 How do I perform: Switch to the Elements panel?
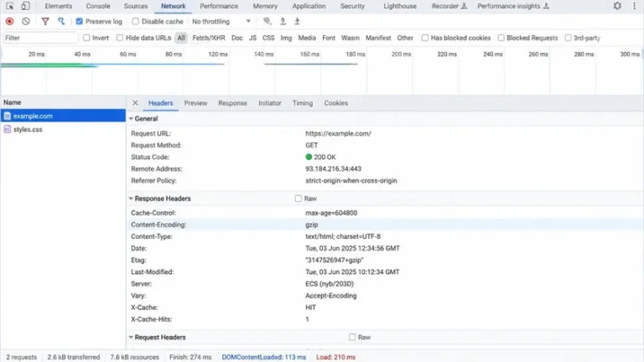(x=59, y=6)
